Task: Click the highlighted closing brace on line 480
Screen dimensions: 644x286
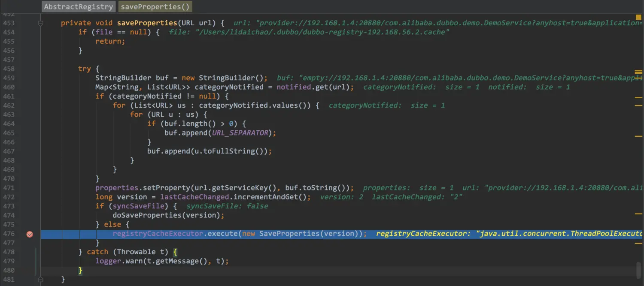Action: click(x=80, y=270)
